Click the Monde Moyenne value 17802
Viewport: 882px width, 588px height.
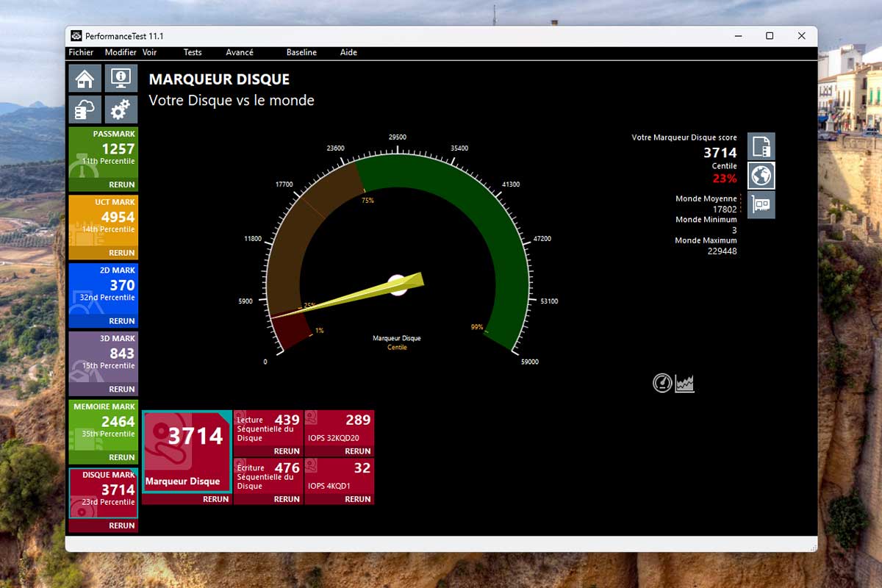coord(725,209)
